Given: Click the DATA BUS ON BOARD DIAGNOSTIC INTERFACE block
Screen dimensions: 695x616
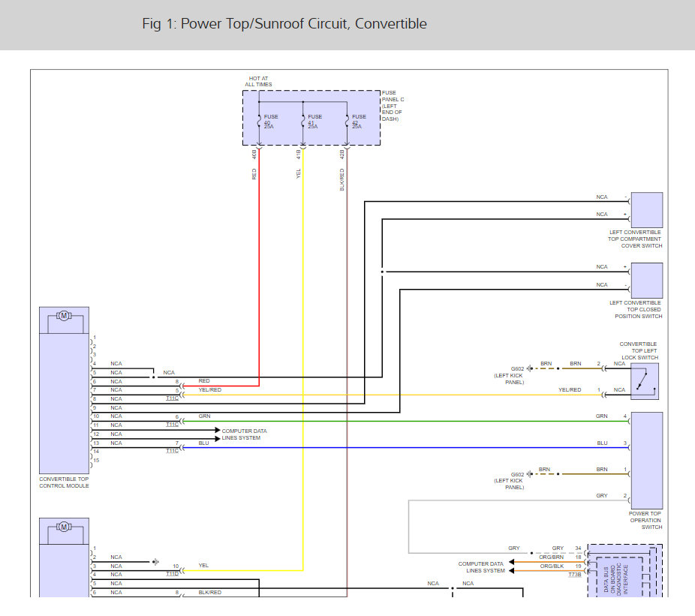Looking at the screenshot, I should 624,571.
